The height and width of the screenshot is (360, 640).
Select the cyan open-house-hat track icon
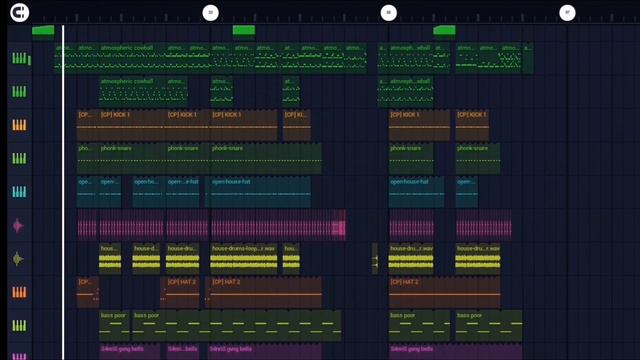[19, 192]
